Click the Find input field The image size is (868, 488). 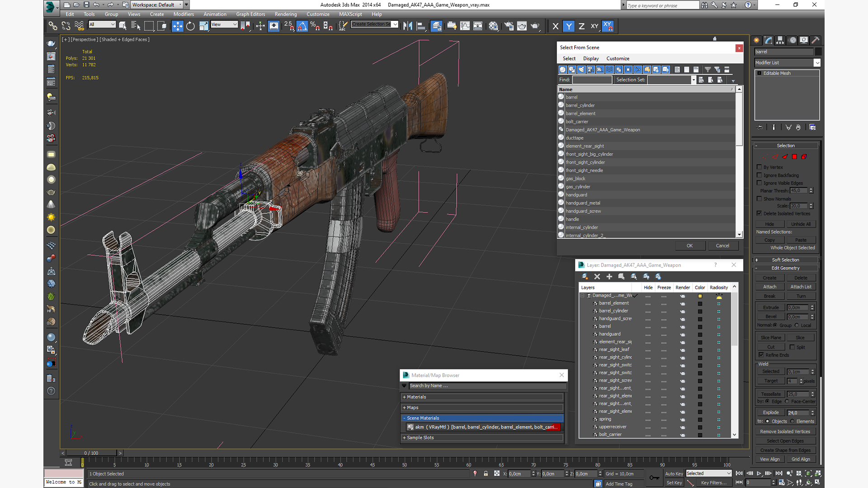(x=592, y=80)
